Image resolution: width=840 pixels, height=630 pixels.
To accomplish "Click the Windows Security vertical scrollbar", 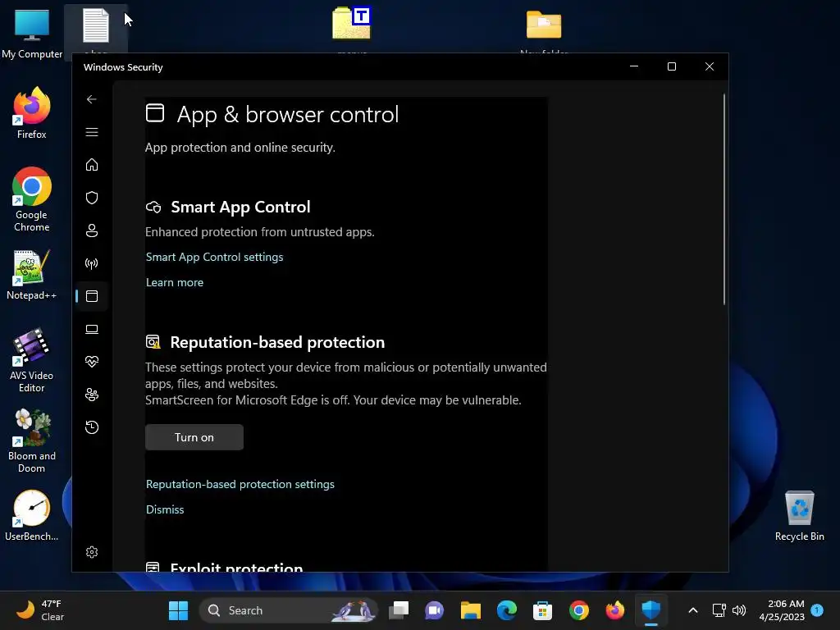I will coord(724,199).
